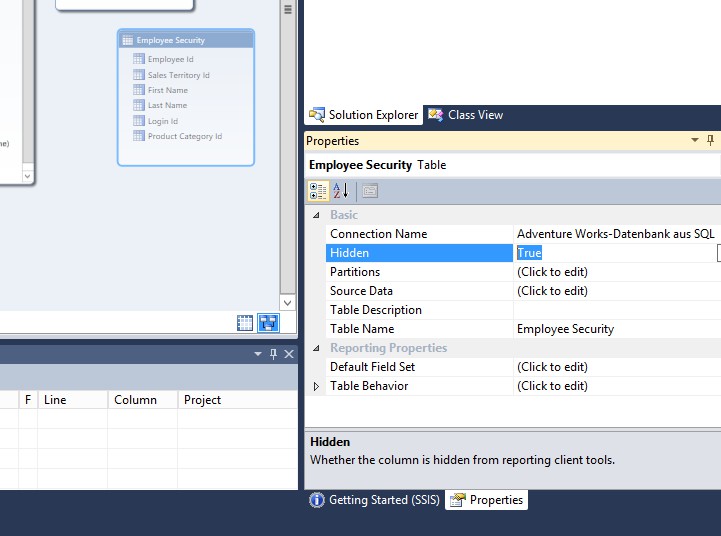Open the Properties window position dropdown
The image size is (721, 536).
coord(695,141)
